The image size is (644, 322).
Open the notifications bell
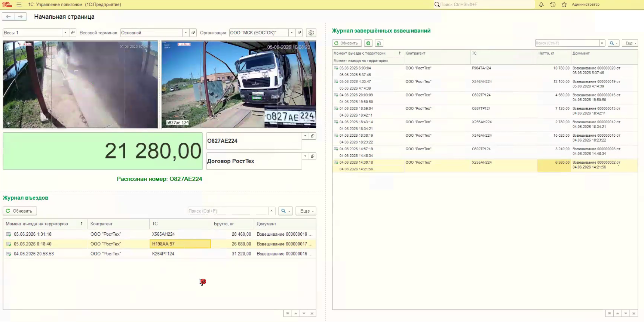[x=541, y=4]
